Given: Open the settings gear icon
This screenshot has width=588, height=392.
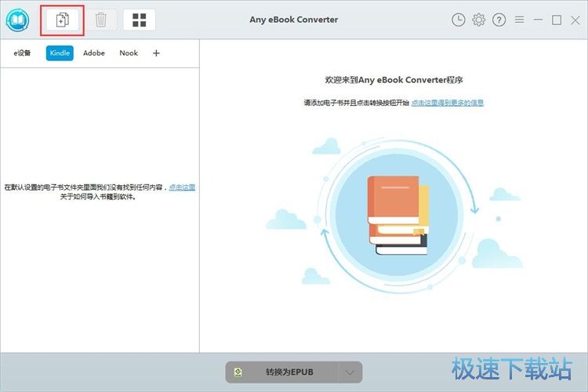Looking at the screenshot, I should (479, 20).
